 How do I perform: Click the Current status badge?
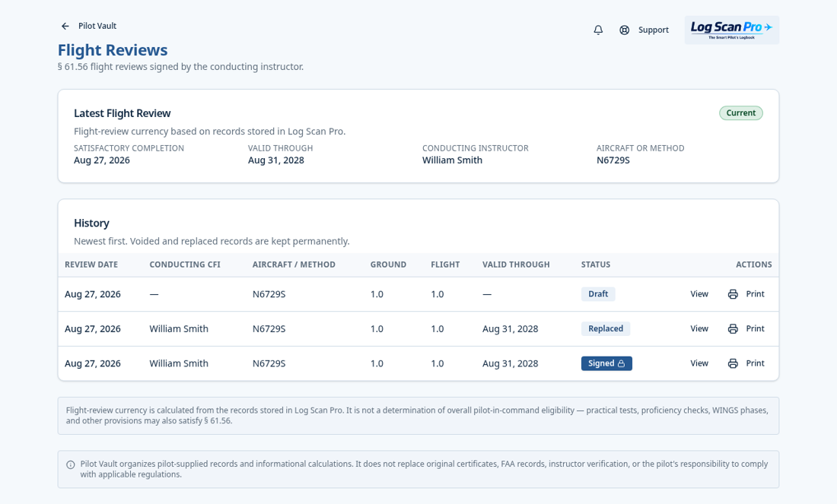click(x=741, y=113)
